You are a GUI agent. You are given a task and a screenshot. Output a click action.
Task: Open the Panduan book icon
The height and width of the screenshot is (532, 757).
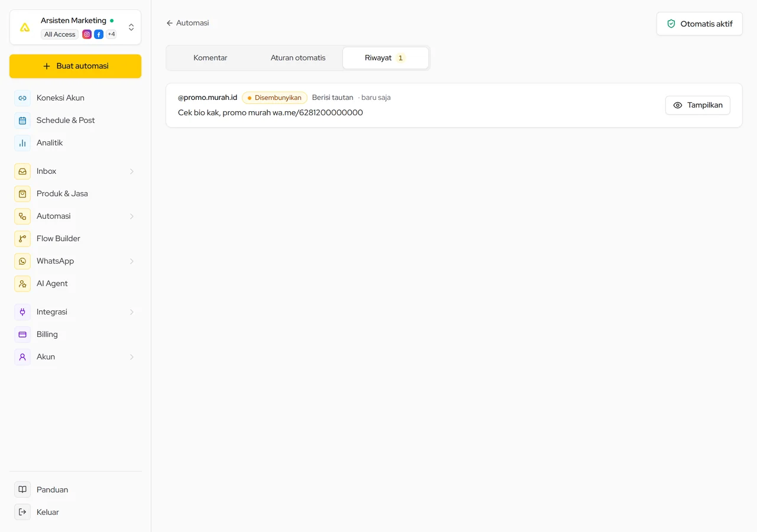pos(22,489)
